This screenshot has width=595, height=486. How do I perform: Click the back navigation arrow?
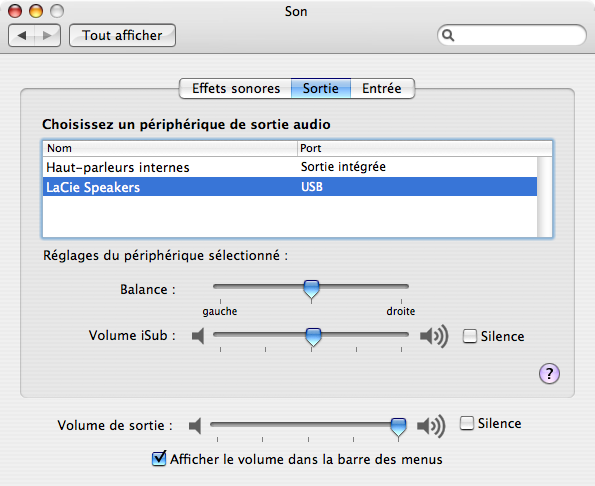click(22, 36)
